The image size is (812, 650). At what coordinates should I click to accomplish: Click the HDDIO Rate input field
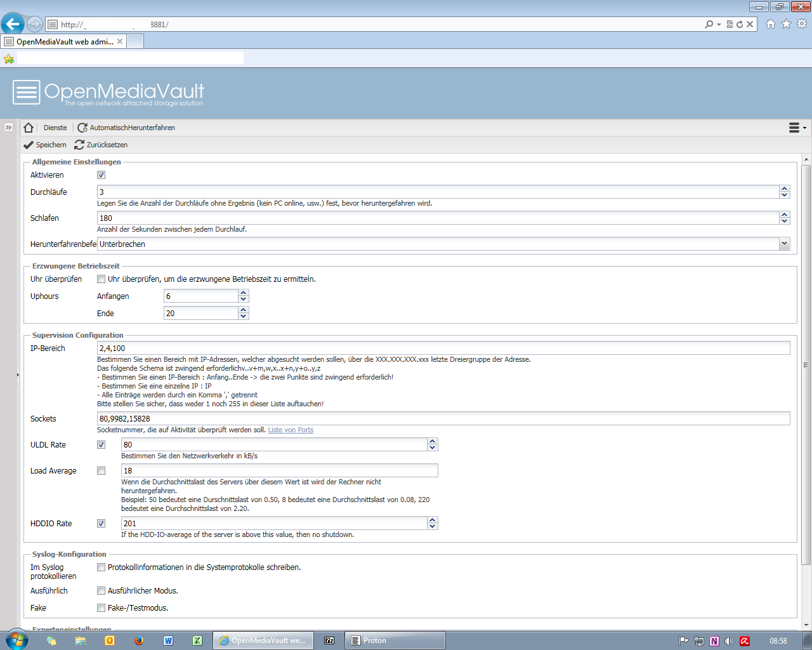click(x=274, y=523)
